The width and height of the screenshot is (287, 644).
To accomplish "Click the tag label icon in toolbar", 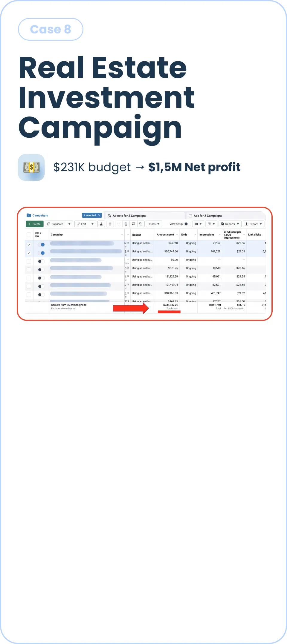I will 141,224.
